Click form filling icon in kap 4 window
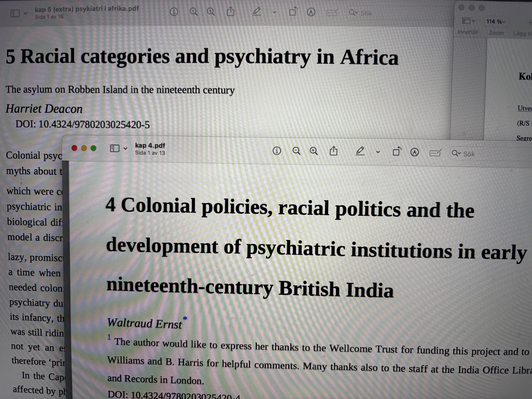The width and height of the screenshot is (532, 399). pos(435,153)
